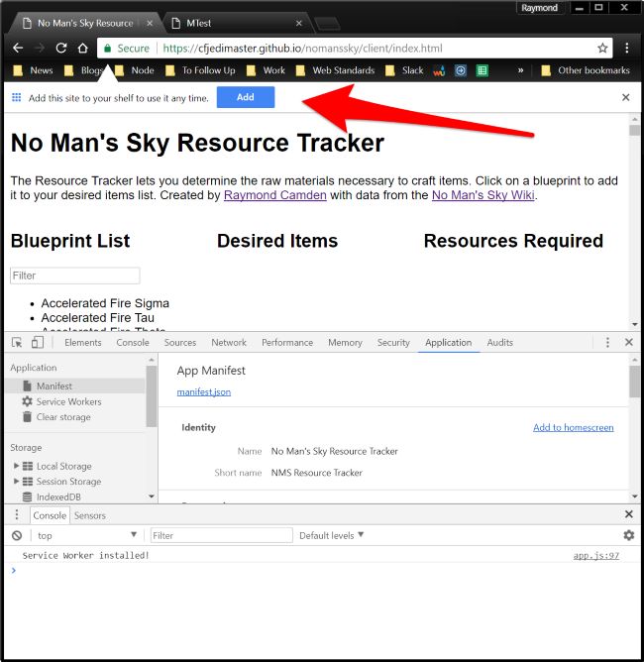The image size is (644, 662).
Task: Open the Slack bookmark folder
Action: [404, 70]
